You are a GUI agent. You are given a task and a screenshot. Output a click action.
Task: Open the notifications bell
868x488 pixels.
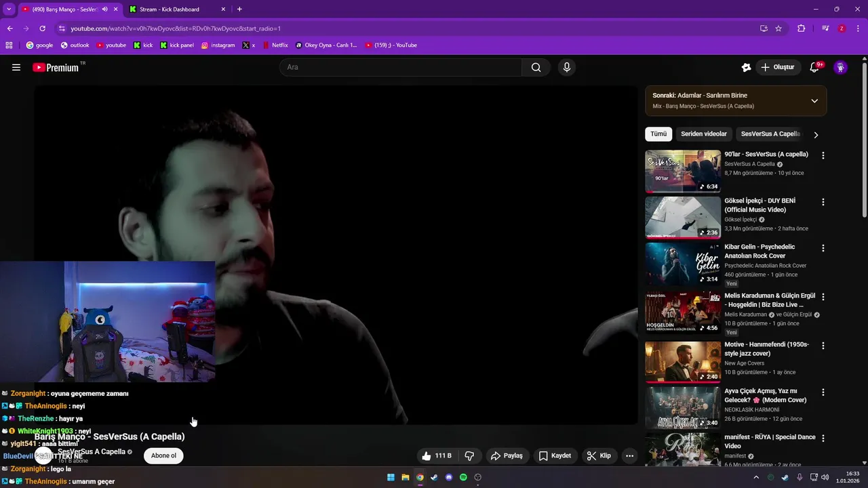(x=814, y=67)
